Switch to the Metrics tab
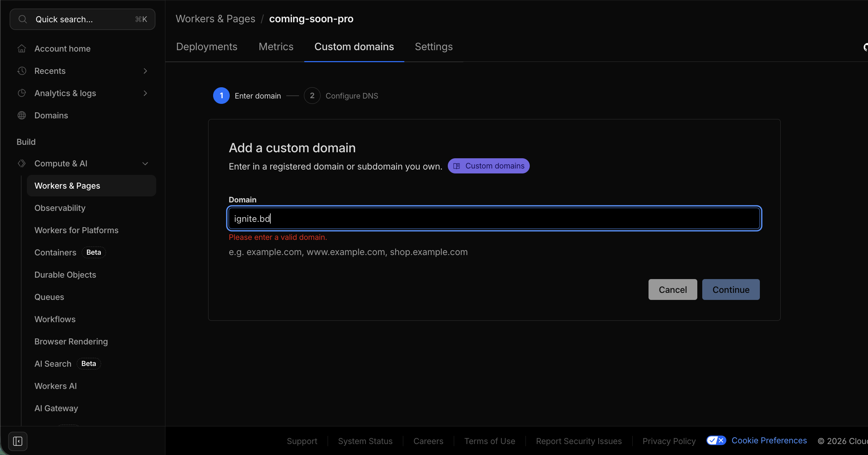Image resolution: width=868 pixels, height=455 pixels. point(276,46)
